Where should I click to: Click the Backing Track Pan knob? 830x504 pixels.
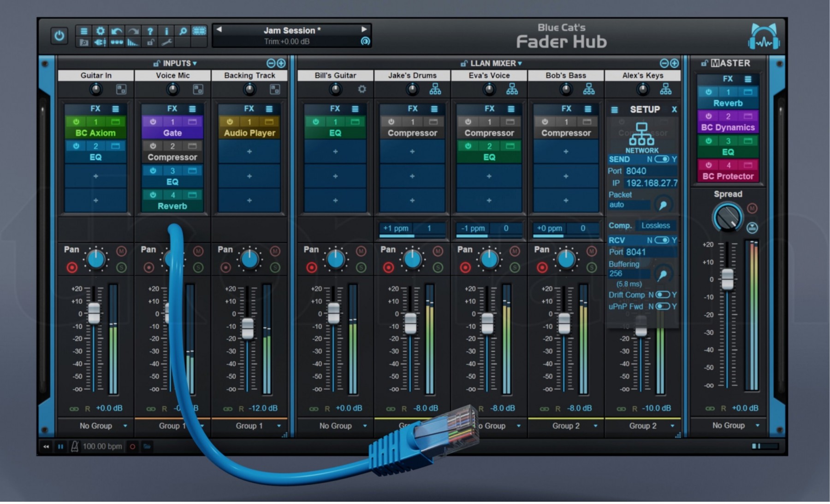point(249,259)
